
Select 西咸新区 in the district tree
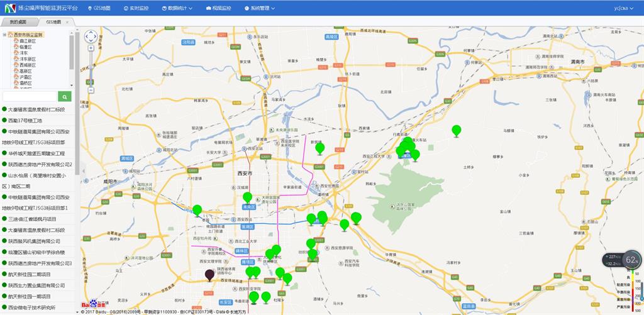28,65
